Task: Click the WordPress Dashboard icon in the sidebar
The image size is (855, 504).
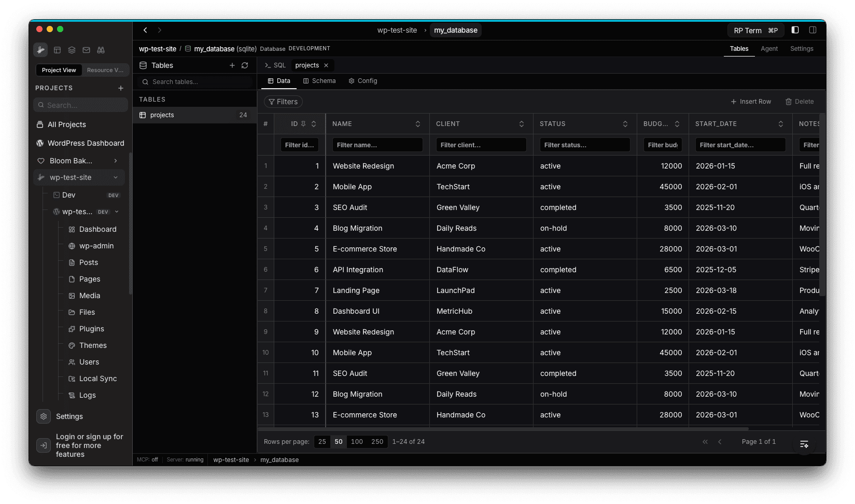Action: click(40, 143)
